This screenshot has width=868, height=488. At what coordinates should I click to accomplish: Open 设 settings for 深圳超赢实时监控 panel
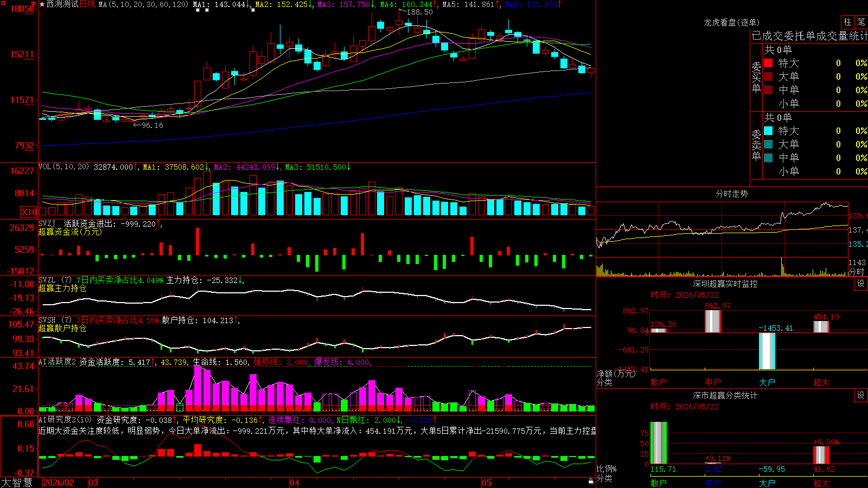pyautogui.click(x=861, y=284)
